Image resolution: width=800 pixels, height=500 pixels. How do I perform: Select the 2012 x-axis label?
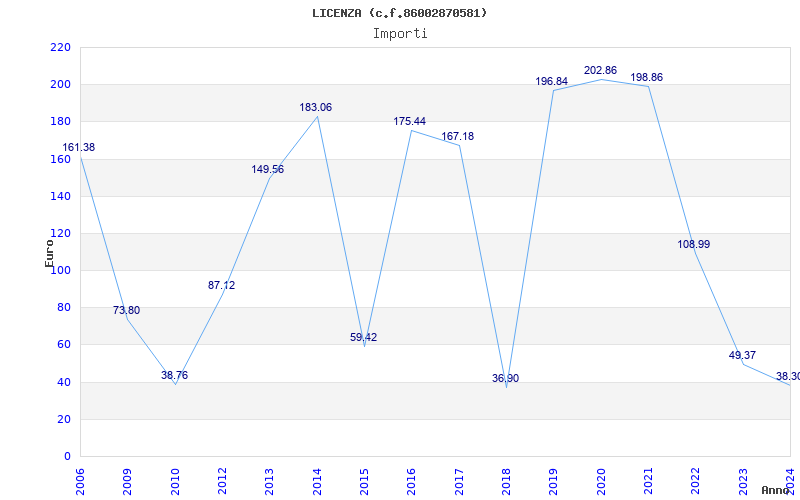(222, 481)
